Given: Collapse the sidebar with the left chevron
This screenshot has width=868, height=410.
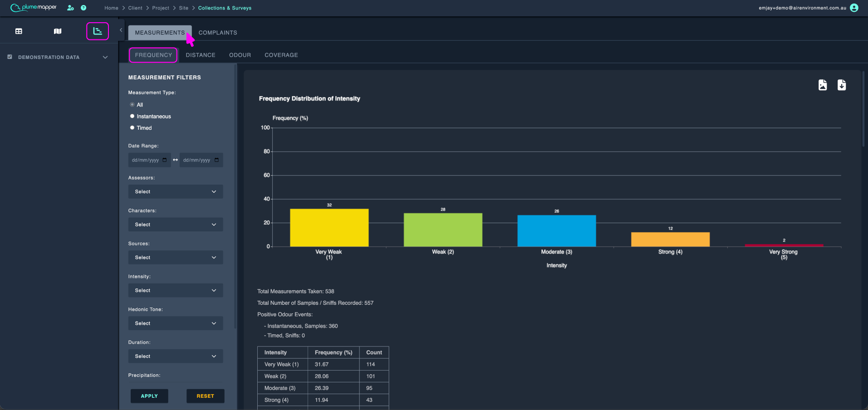Looking at the screenshot, I should coord(121,30).
